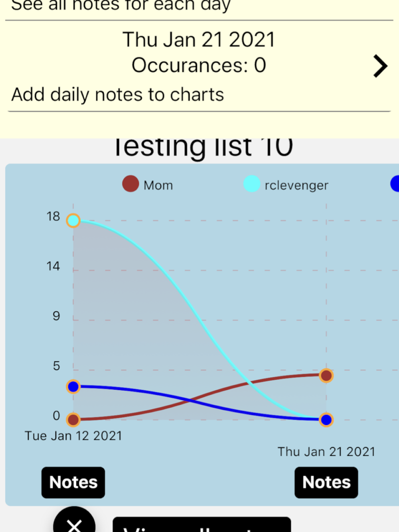Click the Mom legend label text

point(158,185)
